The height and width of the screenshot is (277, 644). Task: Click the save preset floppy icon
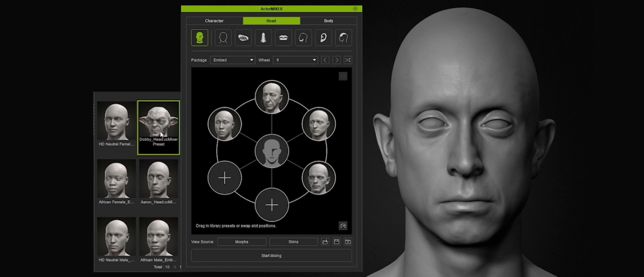click(x=337, y=242)
